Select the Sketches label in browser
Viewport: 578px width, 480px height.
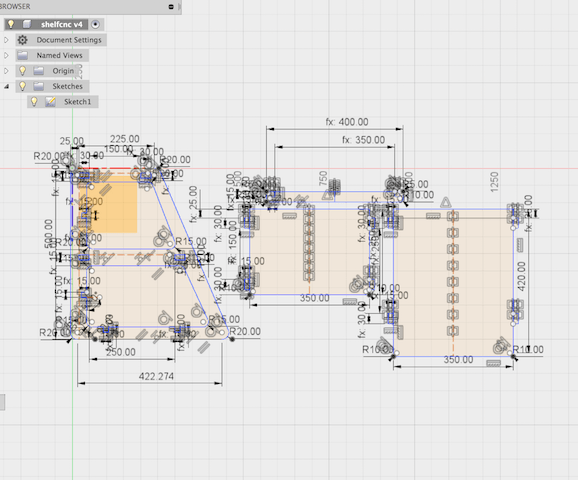click(67, 86)
